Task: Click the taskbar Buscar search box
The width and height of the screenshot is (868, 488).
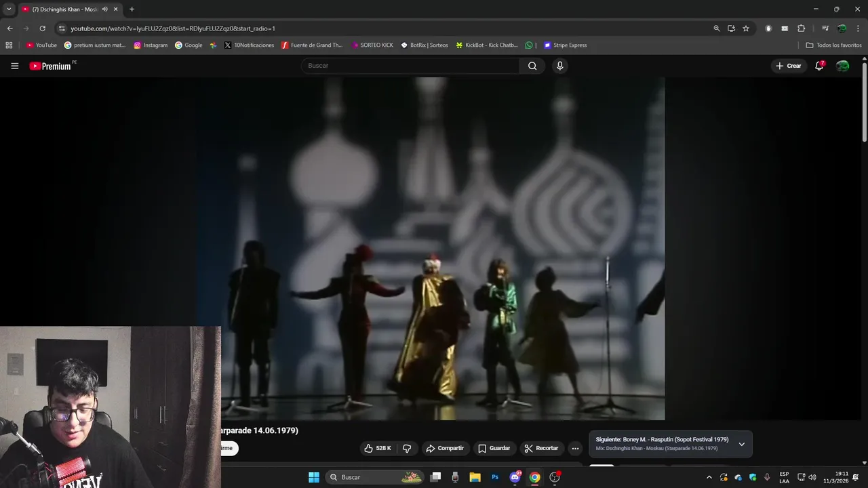Action: click(x=375, y=477)
